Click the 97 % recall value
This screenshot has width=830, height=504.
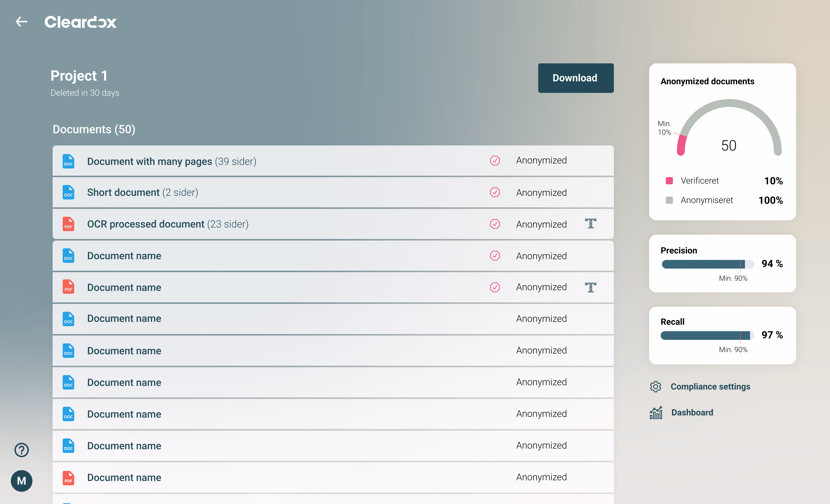pos(772,335)
